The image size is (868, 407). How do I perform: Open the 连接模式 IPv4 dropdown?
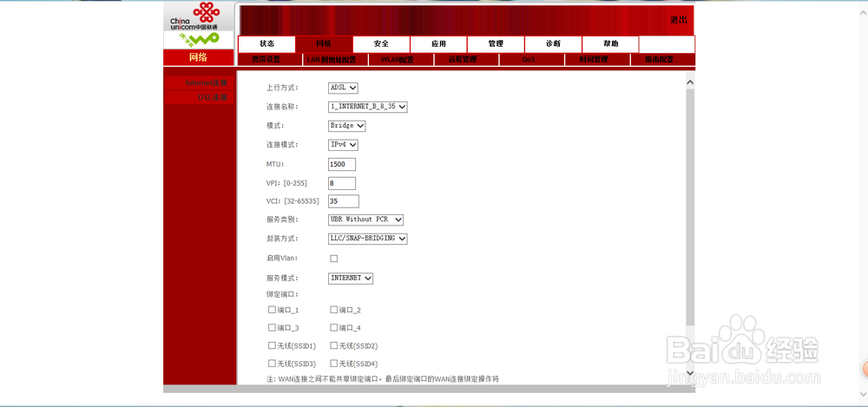[343, 145]
